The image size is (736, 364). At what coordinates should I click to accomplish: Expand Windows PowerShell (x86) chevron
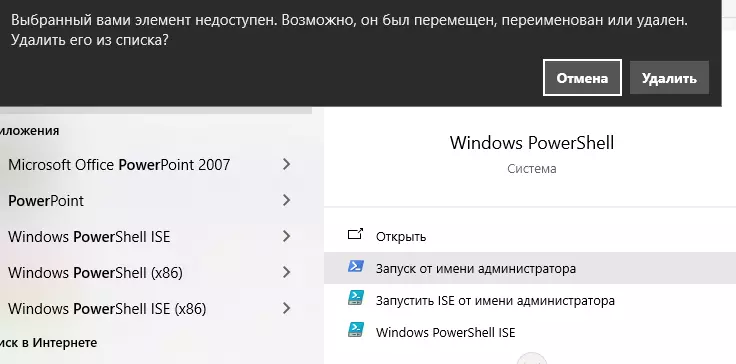coord(286,272)
